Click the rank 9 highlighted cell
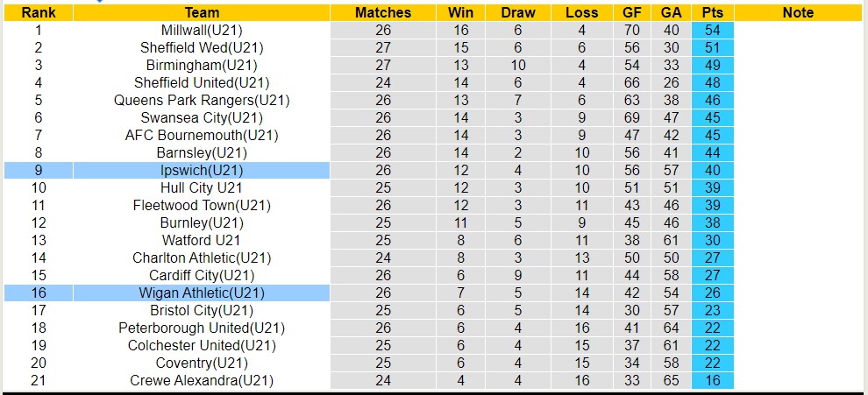Image resolution: width=868 pixels, height=395 pixels. pyautogui.click(x=39, y=170)
